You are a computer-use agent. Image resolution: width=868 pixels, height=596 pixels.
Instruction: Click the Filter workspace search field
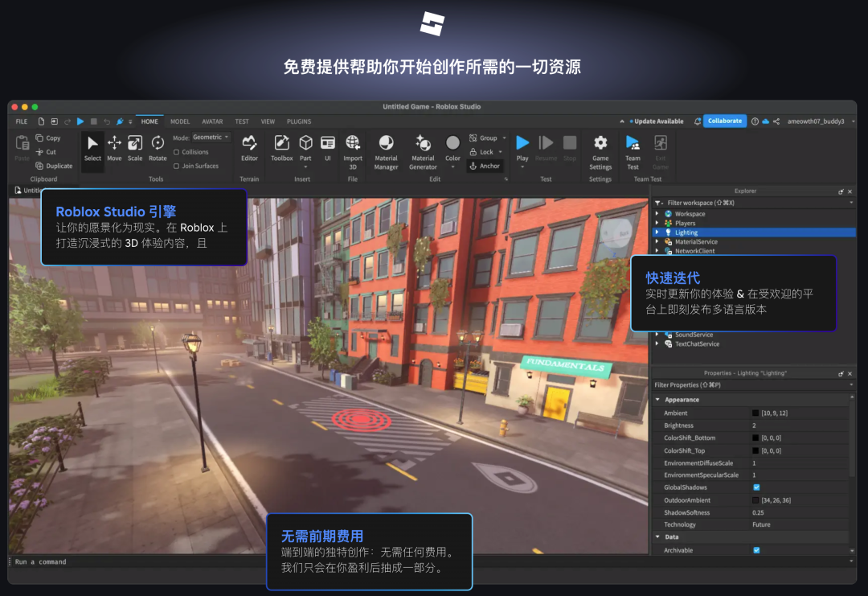coord(755,203)
